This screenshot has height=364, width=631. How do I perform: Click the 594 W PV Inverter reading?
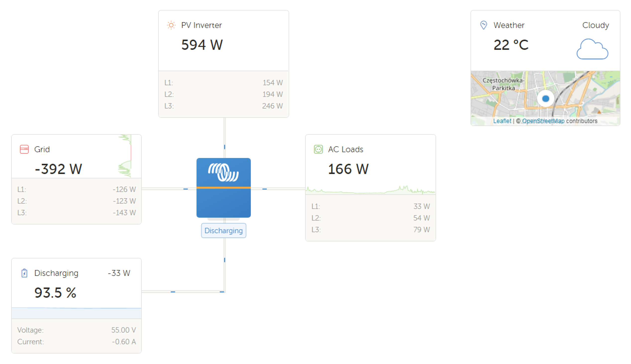202,45
